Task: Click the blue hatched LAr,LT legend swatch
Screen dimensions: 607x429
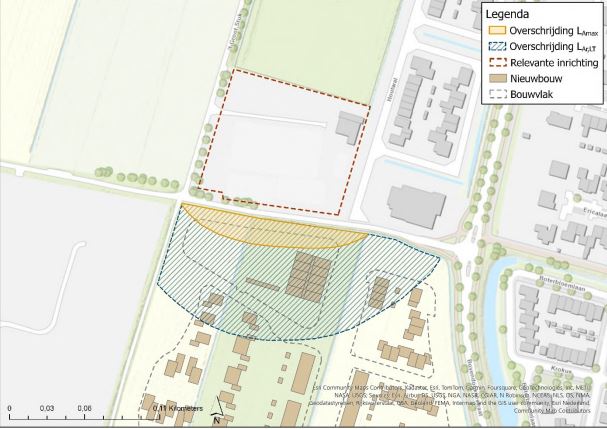Action: 497,46
